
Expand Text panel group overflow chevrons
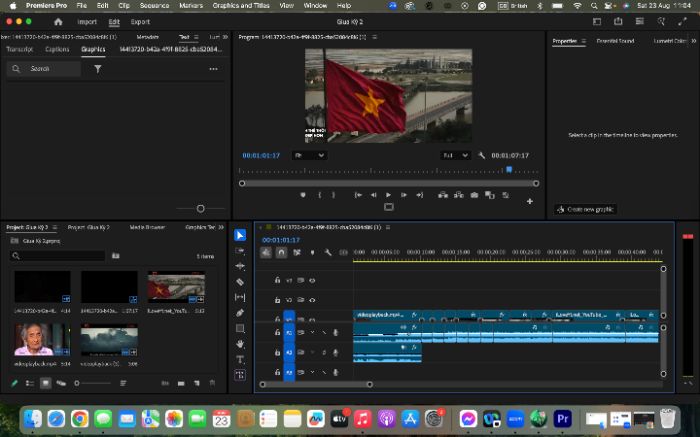[225, 37]
